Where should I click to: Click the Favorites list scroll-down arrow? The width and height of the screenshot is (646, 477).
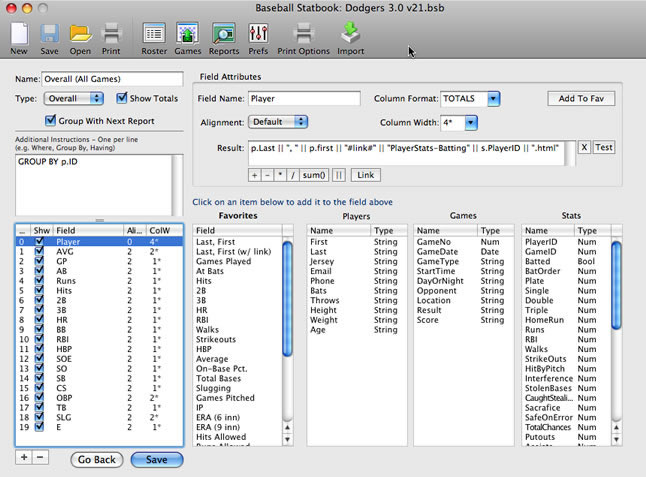coord(288,440)
